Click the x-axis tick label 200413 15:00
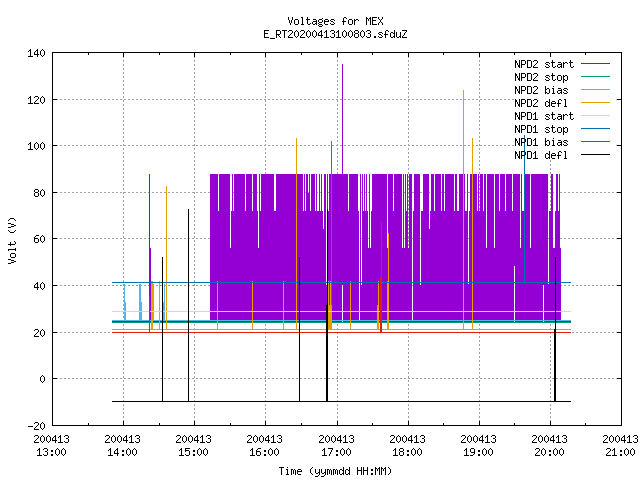 click(193, 446)
